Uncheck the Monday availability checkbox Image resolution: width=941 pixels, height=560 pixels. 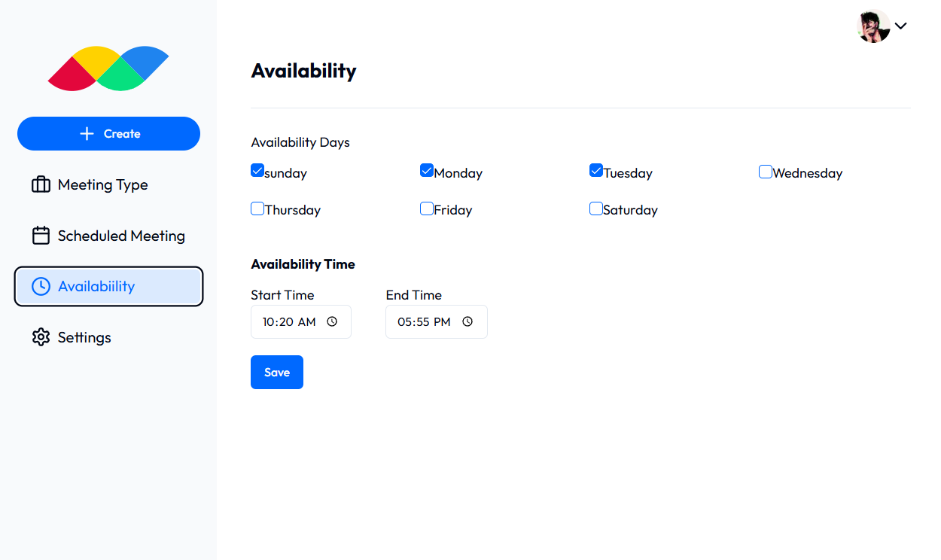pyautogui.click(x=427, y=171)
